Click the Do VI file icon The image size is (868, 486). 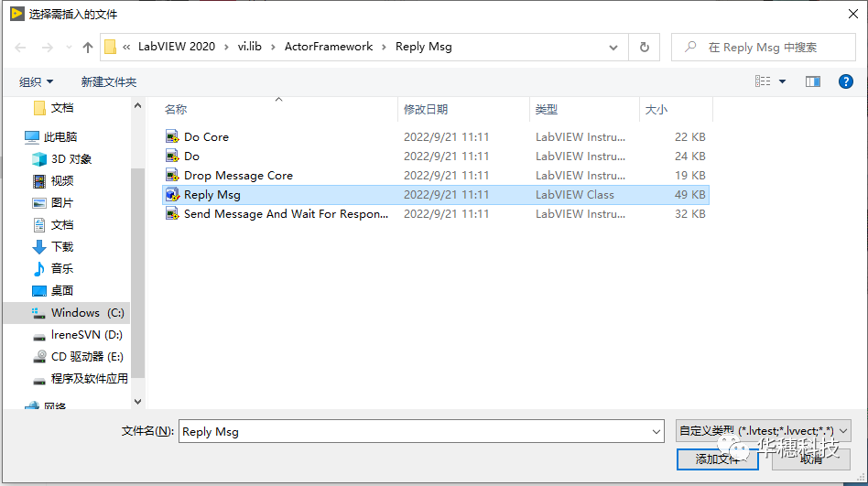172,157
